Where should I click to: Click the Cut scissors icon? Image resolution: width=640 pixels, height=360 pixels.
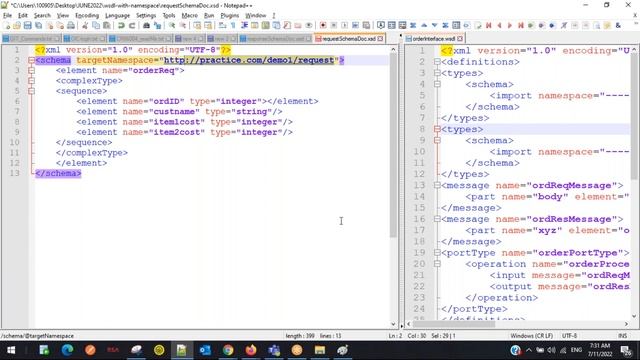[x=85, y=25]
